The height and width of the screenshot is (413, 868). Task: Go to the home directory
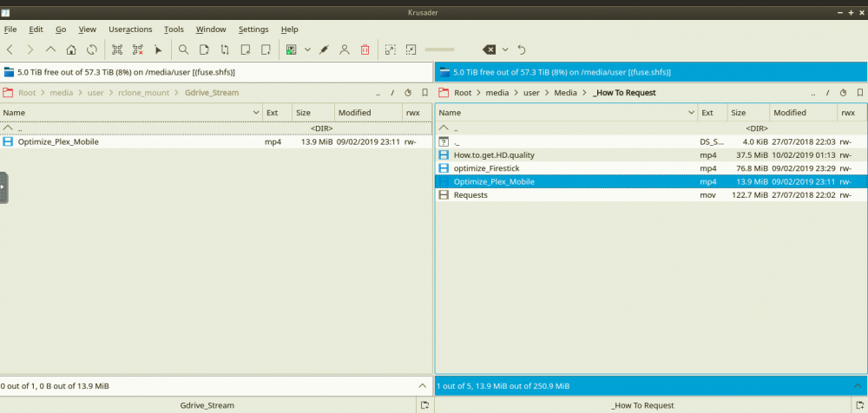(71, 49)
